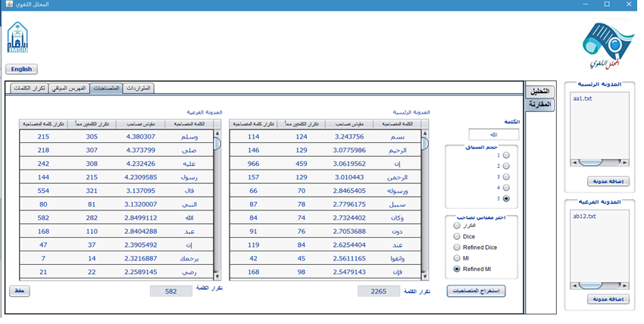Click the word frequency field showing 582
Screen dimensions: 644x324
click(171, 291)
